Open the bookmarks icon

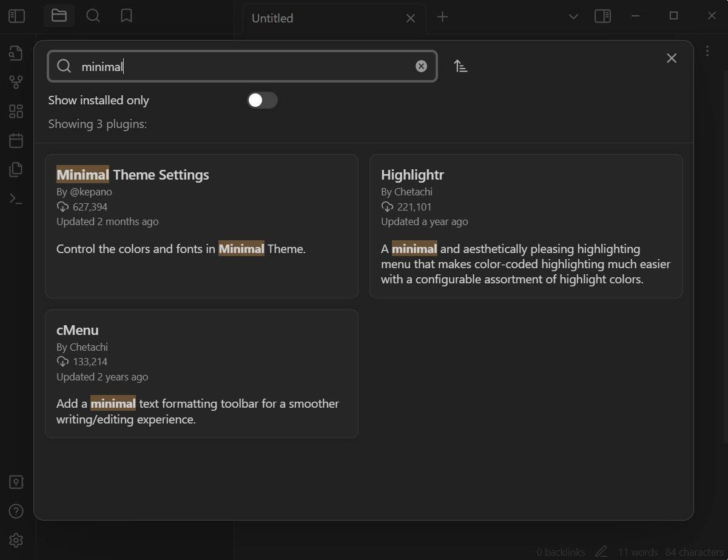point(126,16)
